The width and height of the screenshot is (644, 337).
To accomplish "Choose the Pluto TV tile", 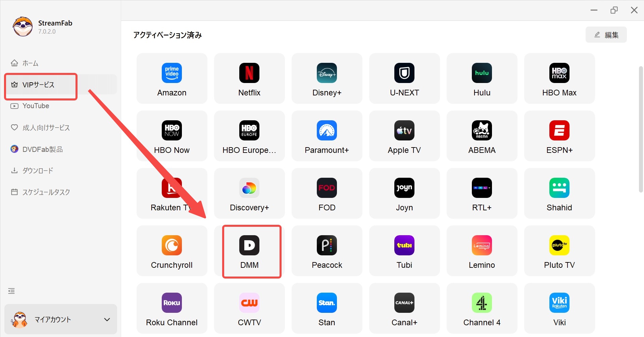I will (559, 251).
